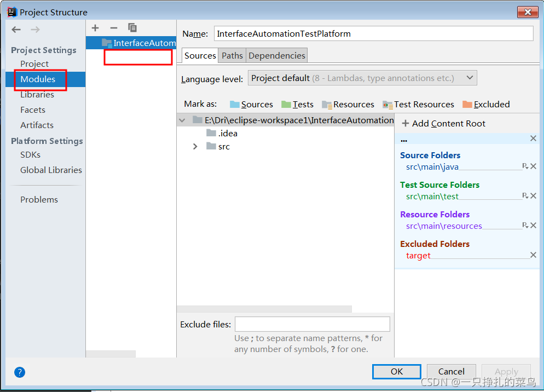Image resolution: width=544 pixels, height=392 pixels.
Task: Open Global Libraries settings
Action: [x=51, y=170]
